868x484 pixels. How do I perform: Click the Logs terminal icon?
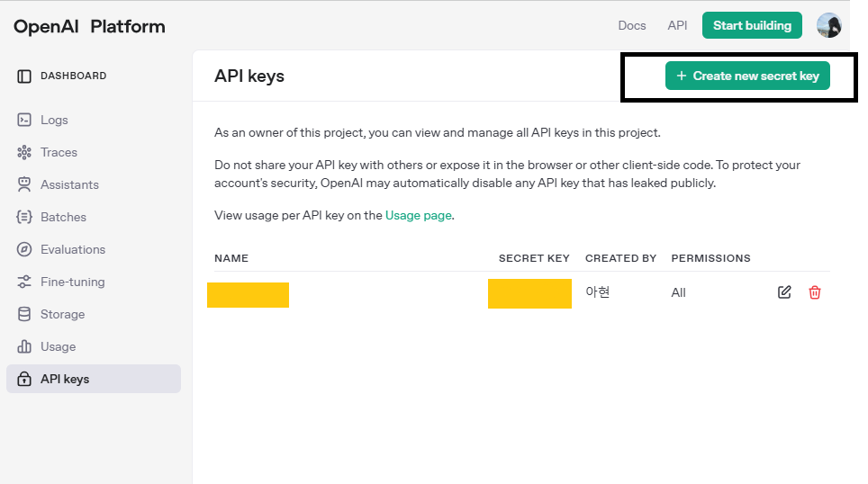24,120
